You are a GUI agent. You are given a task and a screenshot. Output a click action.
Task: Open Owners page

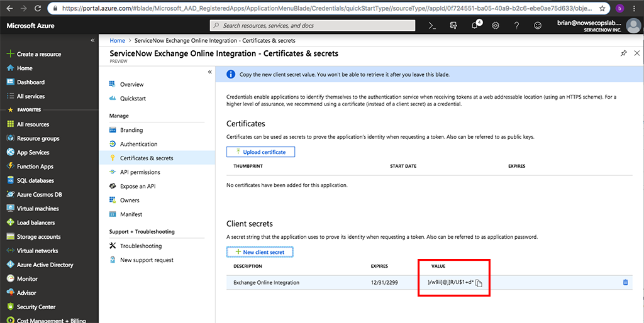[x=124, y=200]
